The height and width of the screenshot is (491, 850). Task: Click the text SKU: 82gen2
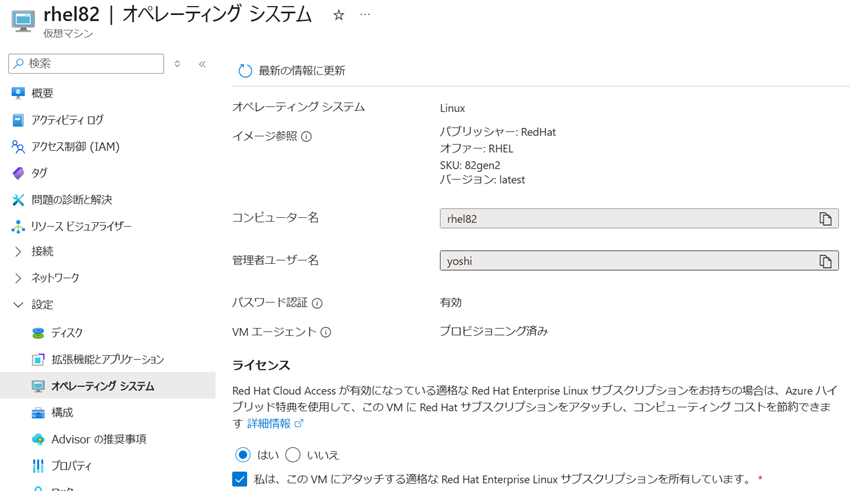[470, 165]
